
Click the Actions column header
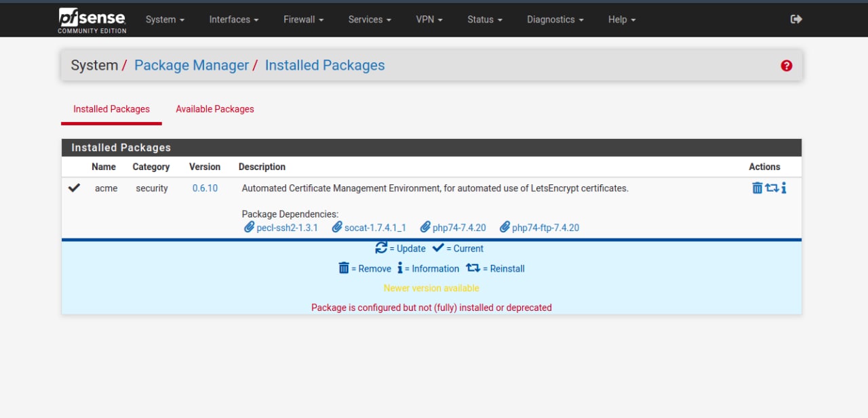click(x=764, y=167)
